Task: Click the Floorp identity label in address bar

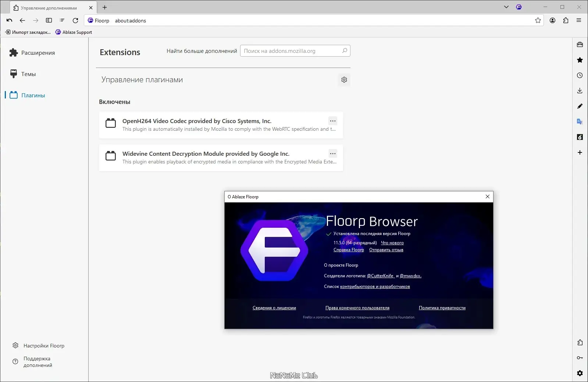Action: 99,21
